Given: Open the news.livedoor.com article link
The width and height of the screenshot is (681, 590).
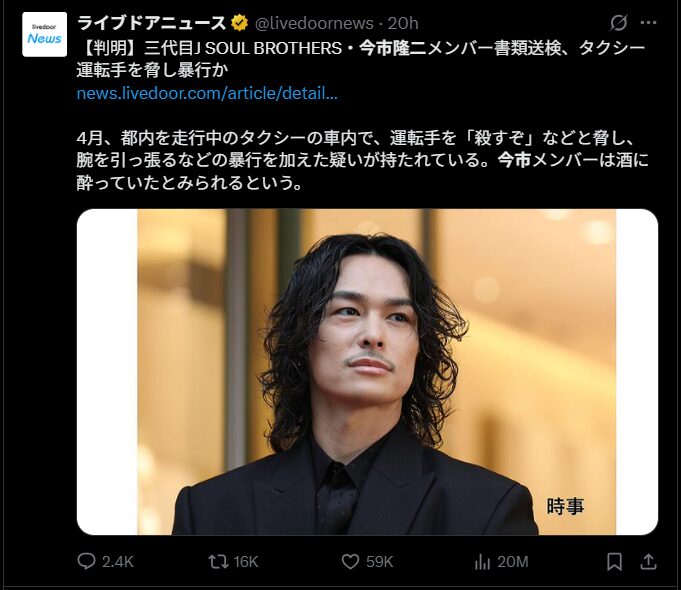Looking at the screenshot, I should click(x=207, y=93).
